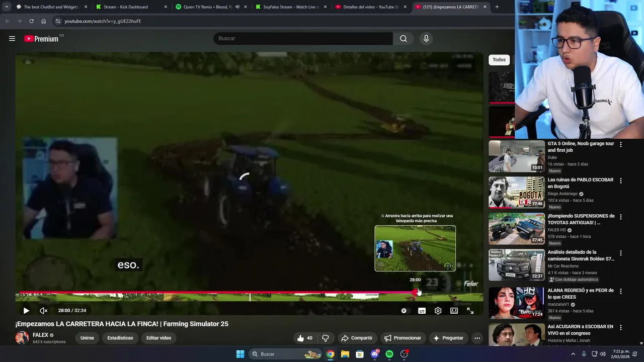Switch to Stream - Kick Dashboard tab
This screenshot has width=644, height=362.
[132, 7]
